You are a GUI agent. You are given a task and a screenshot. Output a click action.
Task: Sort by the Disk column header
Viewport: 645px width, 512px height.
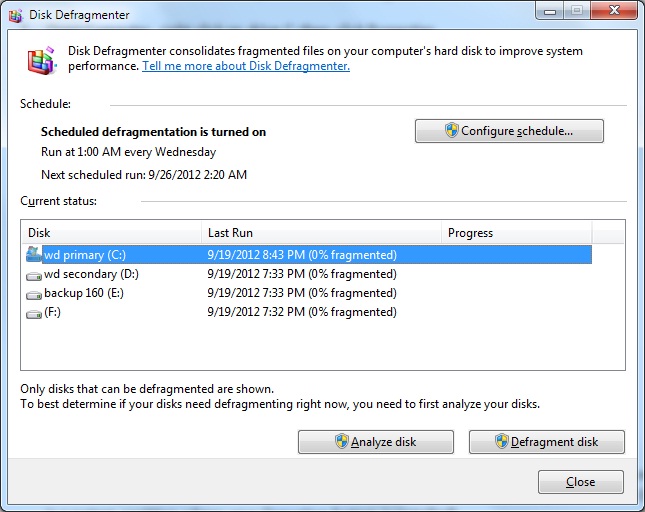click(111, 233)
